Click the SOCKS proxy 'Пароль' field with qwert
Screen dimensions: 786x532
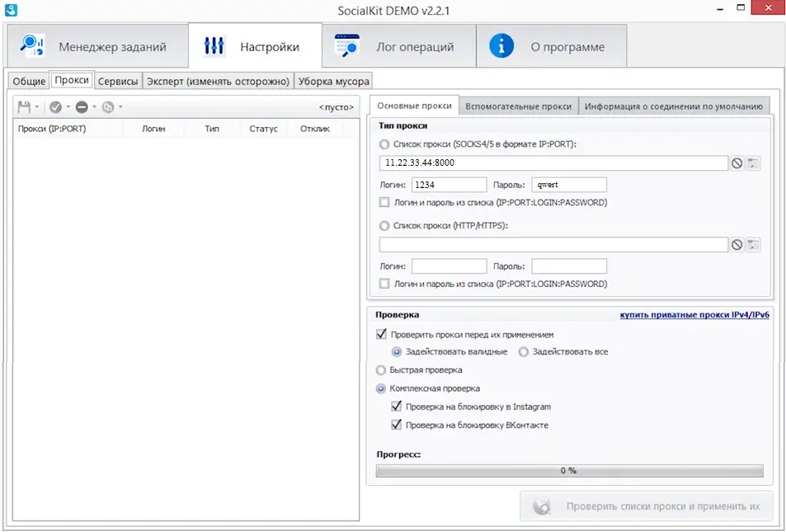pyautogui.click(x=569, y=186)
